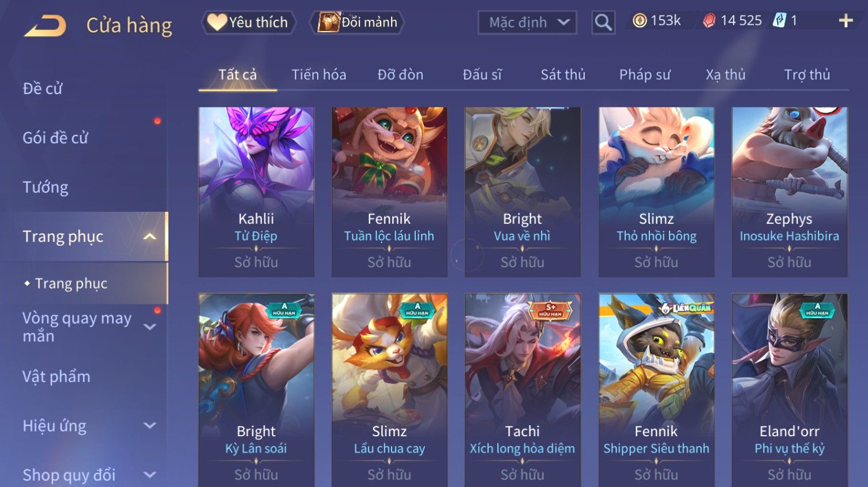Switch to the Tiến hóa tab
The height and width of the screenshot is (487, 868).
(x=319, y=75)
